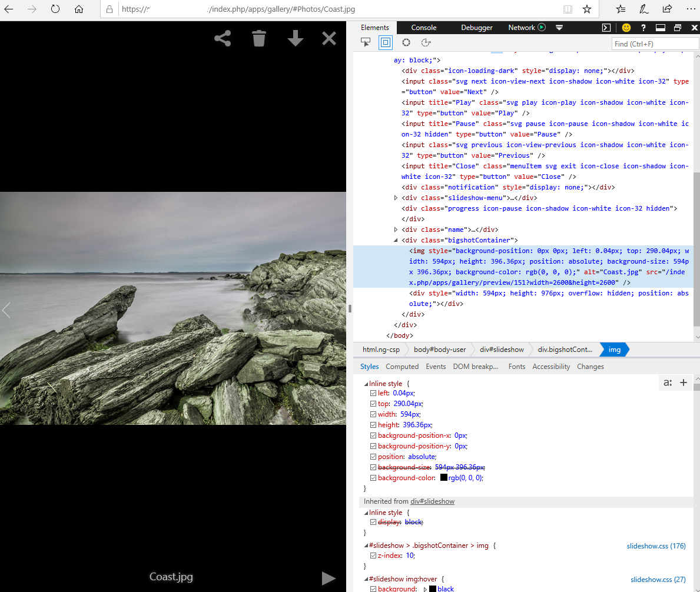Open the split console panel icon

pos(606,27)
